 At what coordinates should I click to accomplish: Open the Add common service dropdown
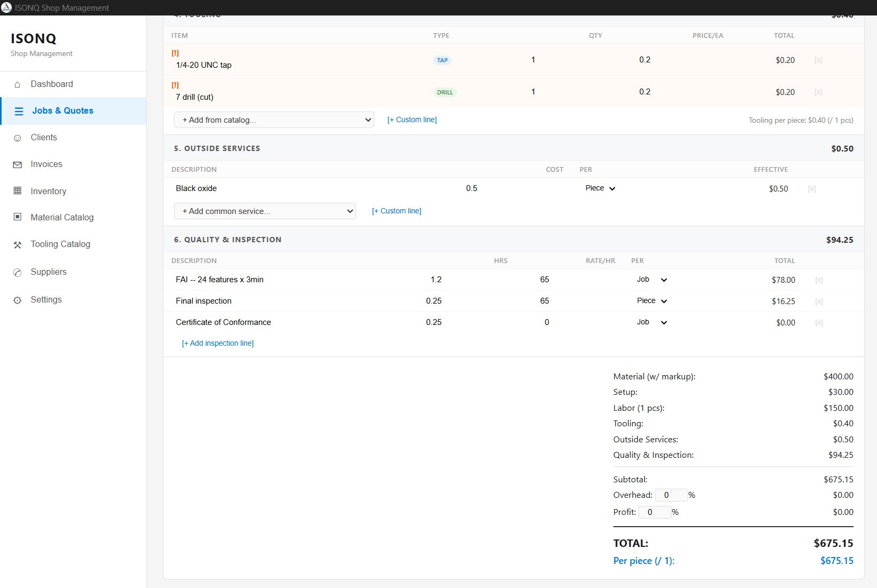(x=265, y=211)
